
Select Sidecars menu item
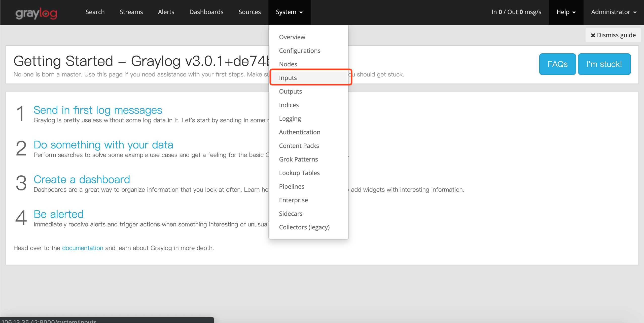pyautogui.click(x=291, y=214)
